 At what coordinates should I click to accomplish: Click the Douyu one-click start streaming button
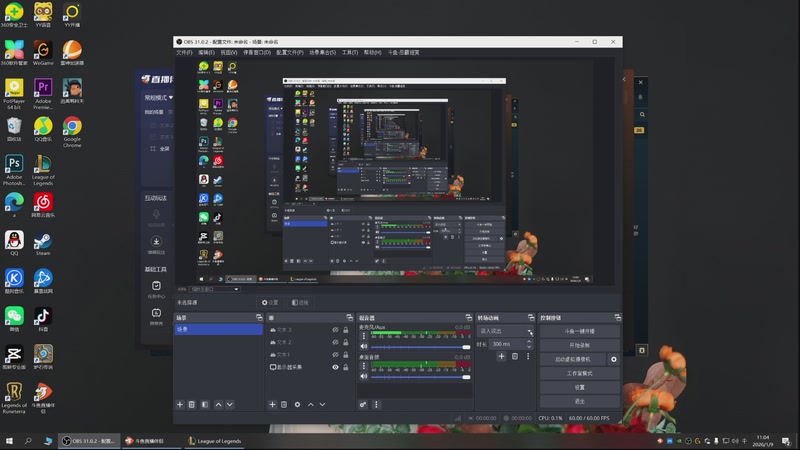pos(580,331)
